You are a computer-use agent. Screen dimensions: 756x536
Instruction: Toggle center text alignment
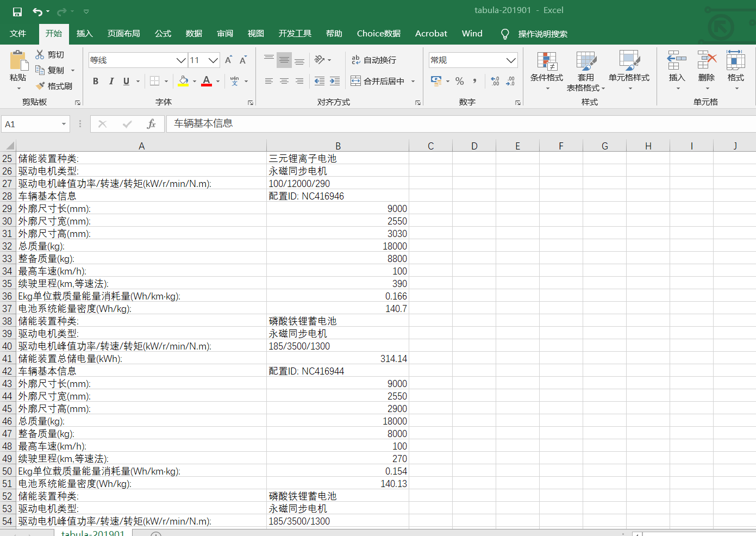(x=284, y=81)
